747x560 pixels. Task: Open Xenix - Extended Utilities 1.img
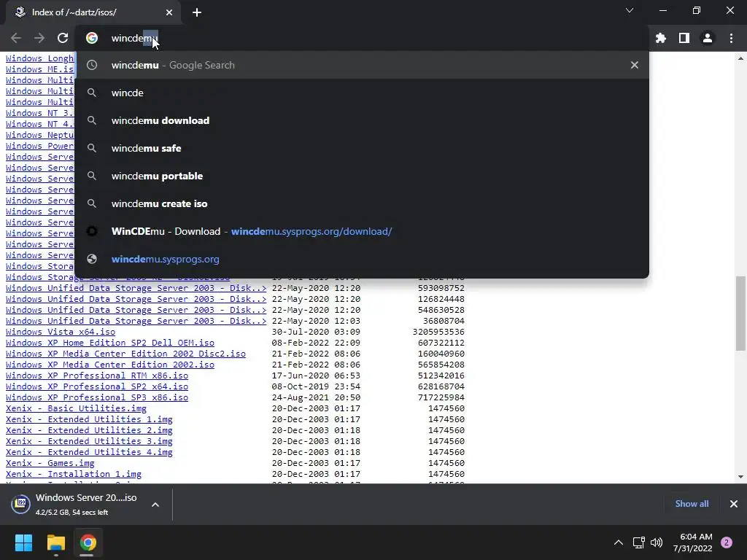coord(89,419)
